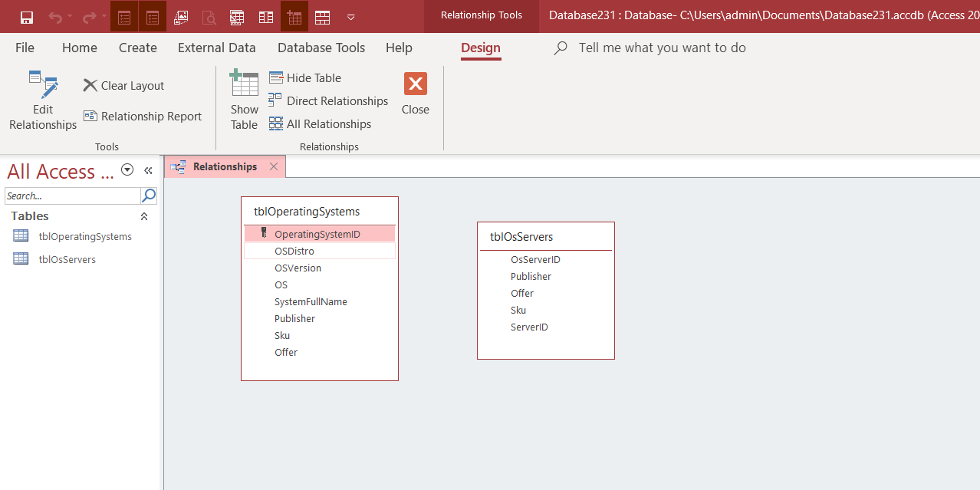Select the OSDistro field
The height and width of the screenshot is (490, 980).
[320, 251]
